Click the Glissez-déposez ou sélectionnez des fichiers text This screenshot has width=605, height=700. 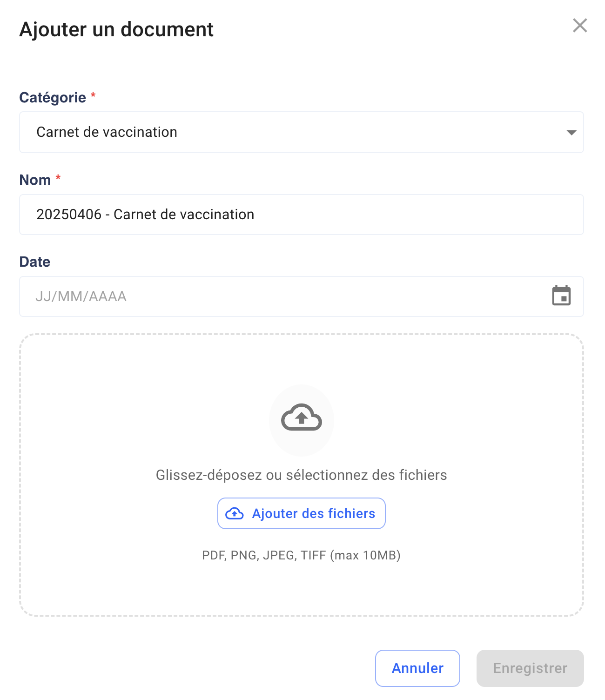tap(302, 475)
